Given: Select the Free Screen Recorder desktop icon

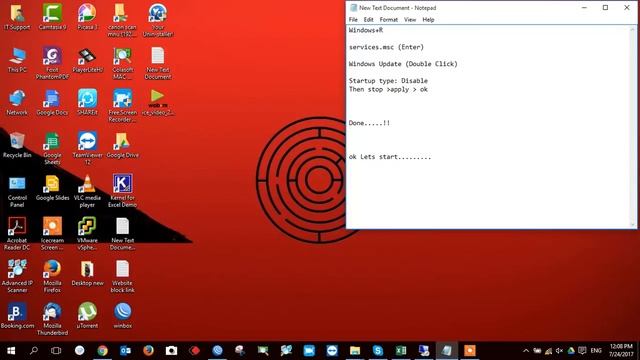Looking at the screenshot, I should (x=122, y=106).
